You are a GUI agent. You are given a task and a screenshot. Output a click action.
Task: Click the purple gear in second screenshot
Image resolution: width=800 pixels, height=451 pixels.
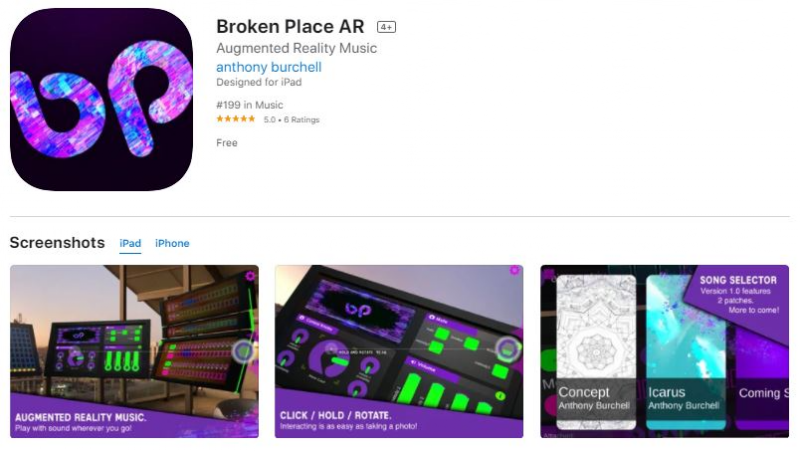(x=514, y=270)
